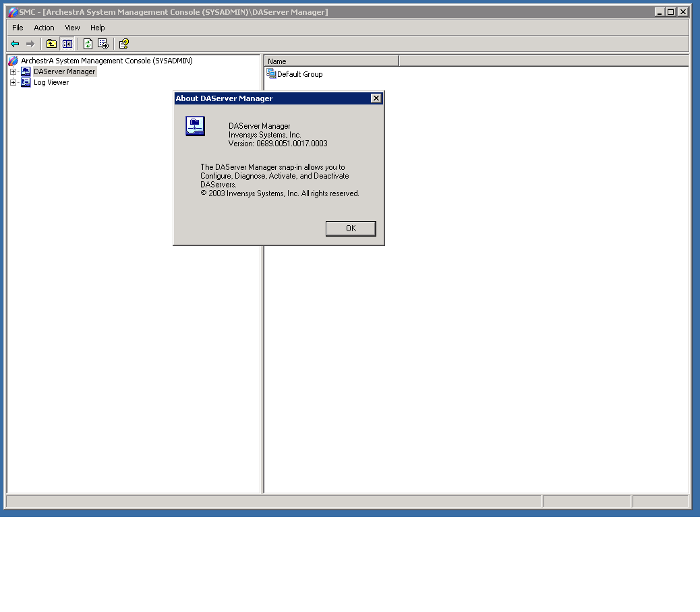The width and height of the screenshot is (700, 612).
Task: Click the Forward arrow toolbar icon
Action: click(x=30, y=44)
